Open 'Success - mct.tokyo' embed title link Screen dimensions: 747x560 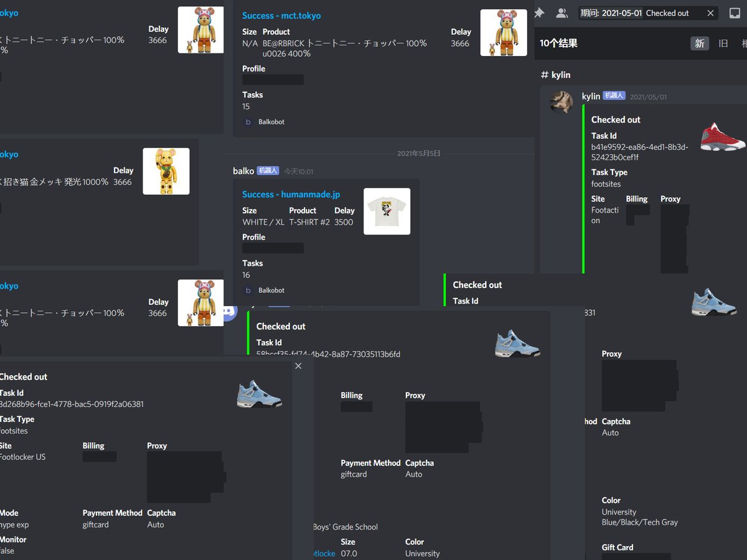click(x=281, y=16)
